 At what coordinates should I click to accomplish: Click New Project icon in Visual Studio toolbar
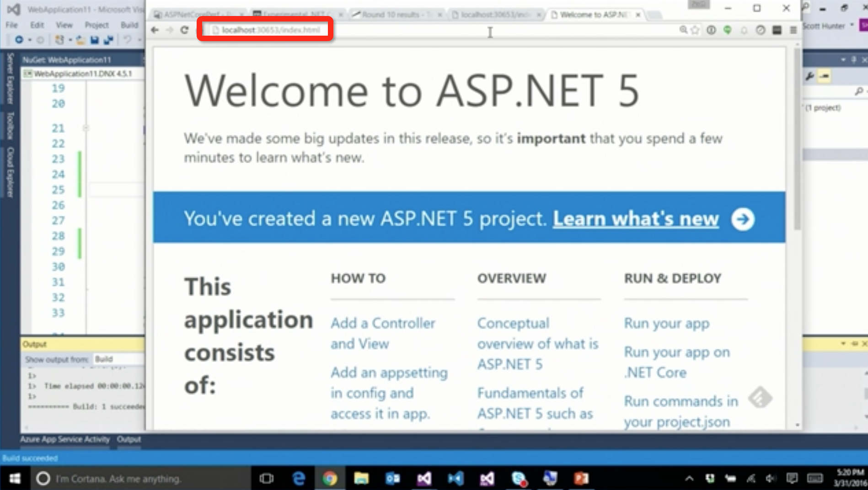tap(59, 40)
